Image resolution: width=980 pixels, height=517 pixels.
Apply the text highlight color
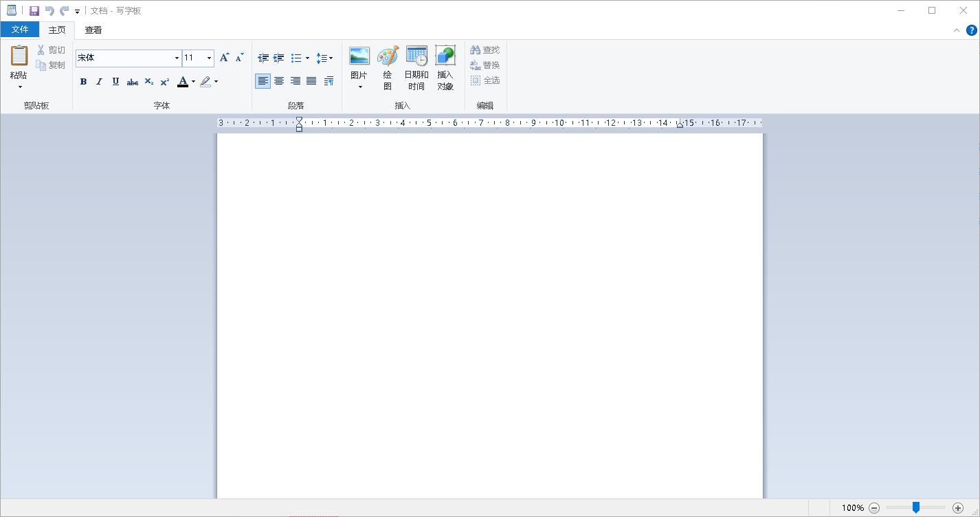pos(205,81)
